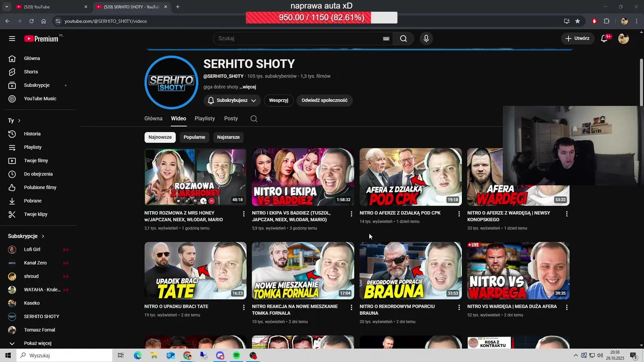
Task: Open the UPADEK BRACI TATE thumbnail
Action: 195,271
